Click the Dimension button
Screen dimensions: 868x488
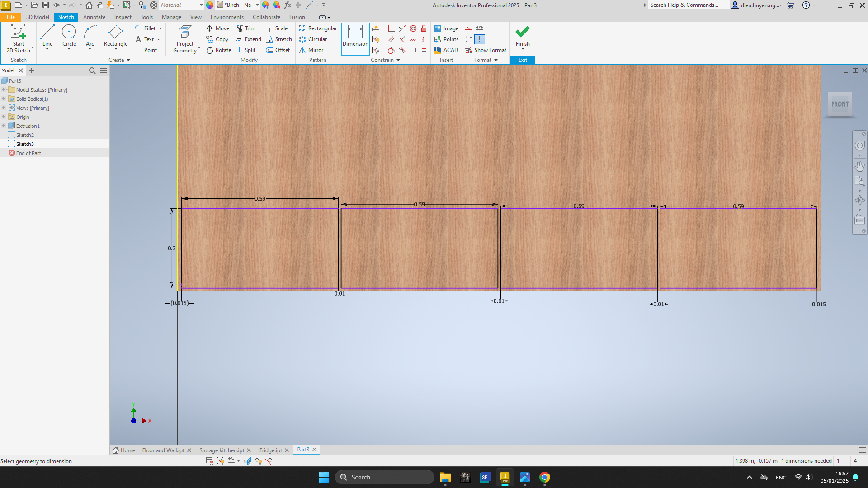[x=355, y=39]
